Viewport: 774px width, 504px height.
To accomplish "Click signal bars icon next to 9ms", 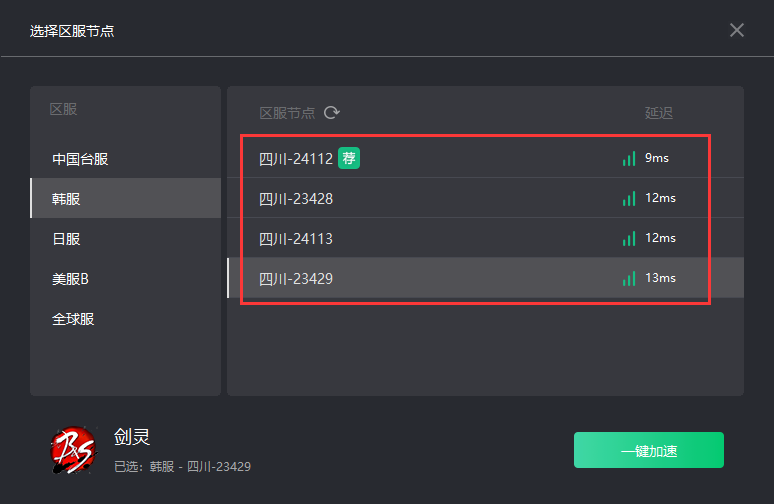I will pos(629,158).
